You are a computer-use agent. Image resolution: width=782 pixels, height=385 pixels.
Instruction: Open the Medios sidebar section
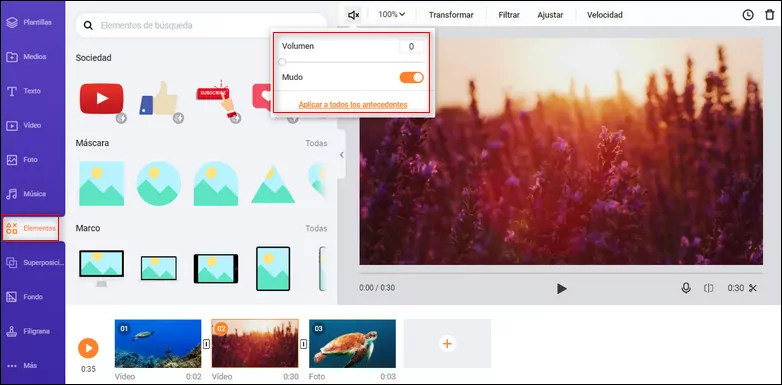26,57
